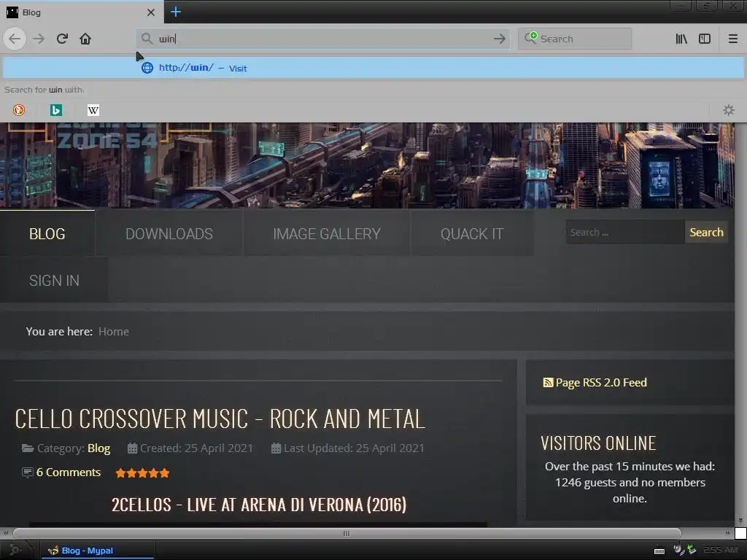The image size is (747, 560).
Task: Open the DOWNLOADS navigation item
Action: (169, 234)
